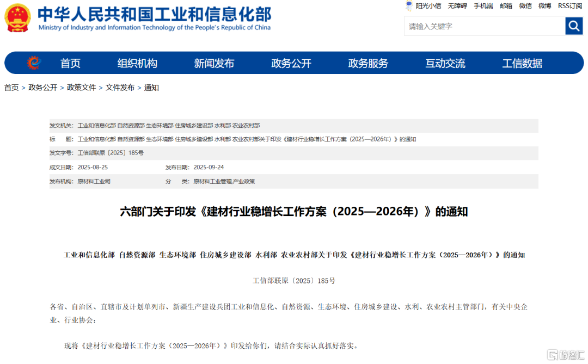Click 政策文件 in the breadcrumb trail

click(81, 88)
